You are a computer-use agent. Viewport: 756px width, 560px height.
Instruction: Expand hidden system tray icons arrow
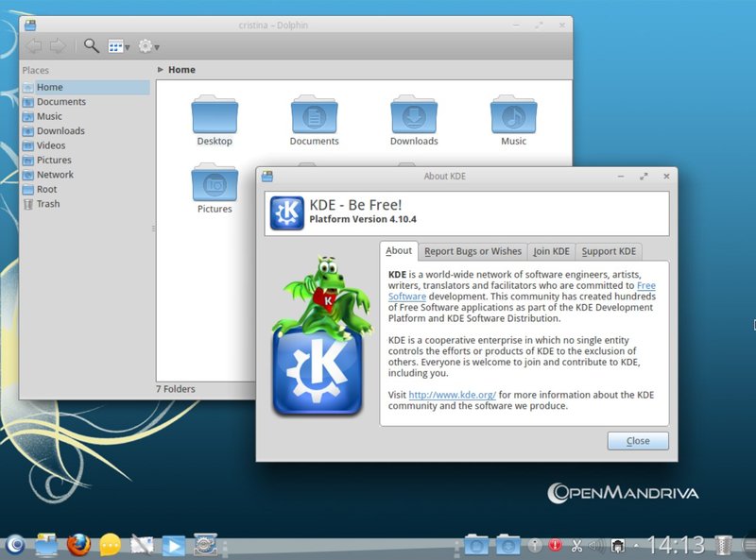click(x=636, y=546)
